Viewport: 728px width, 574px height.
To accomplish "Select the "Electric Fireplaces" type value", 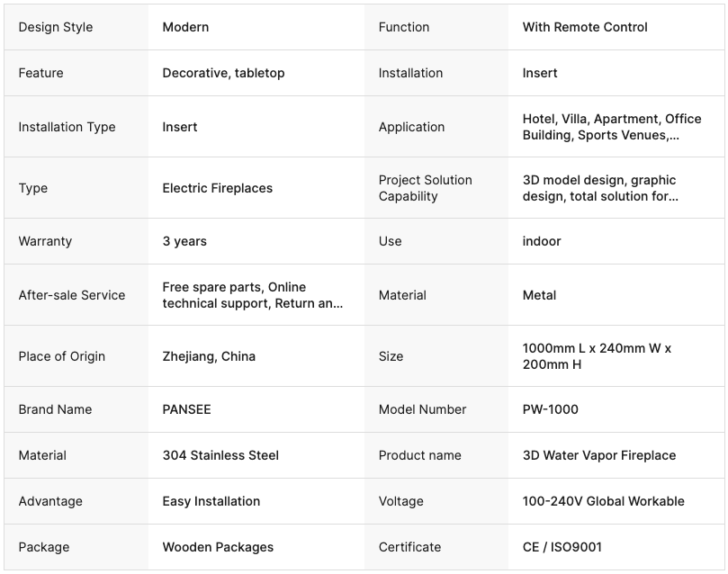I will [x=217, y=188].
